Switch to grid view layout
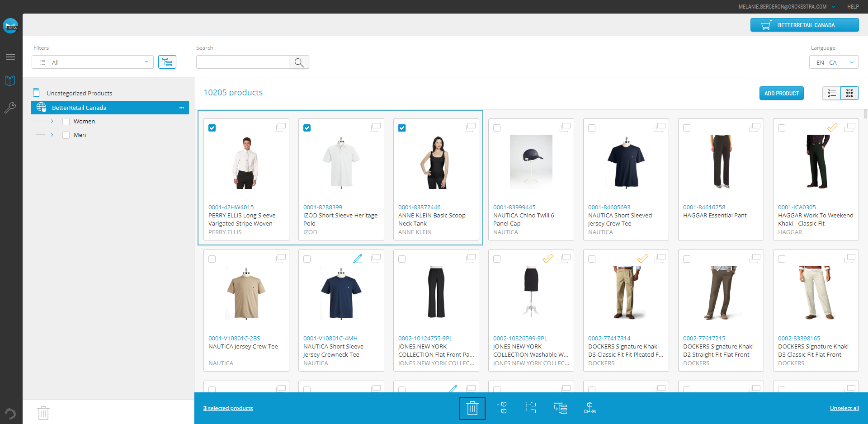 [x=849, y=93]
